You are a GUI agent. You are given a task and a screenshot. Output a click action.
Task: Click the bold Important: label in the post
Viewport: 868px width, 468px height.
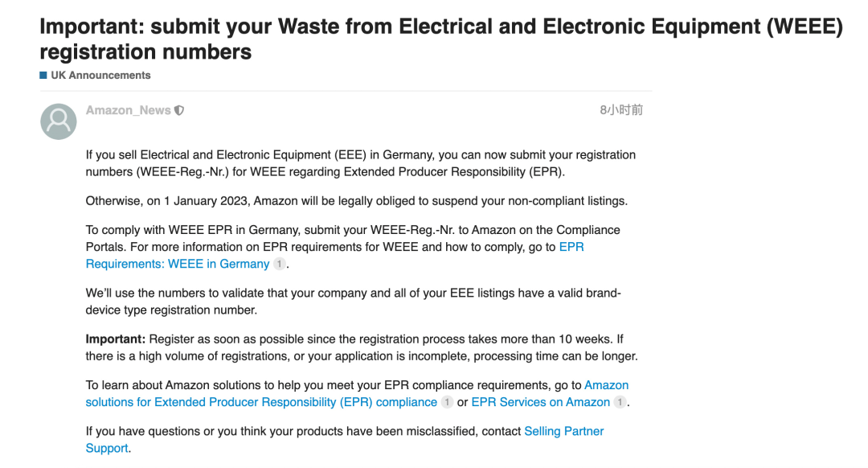[x=116, y=339]
